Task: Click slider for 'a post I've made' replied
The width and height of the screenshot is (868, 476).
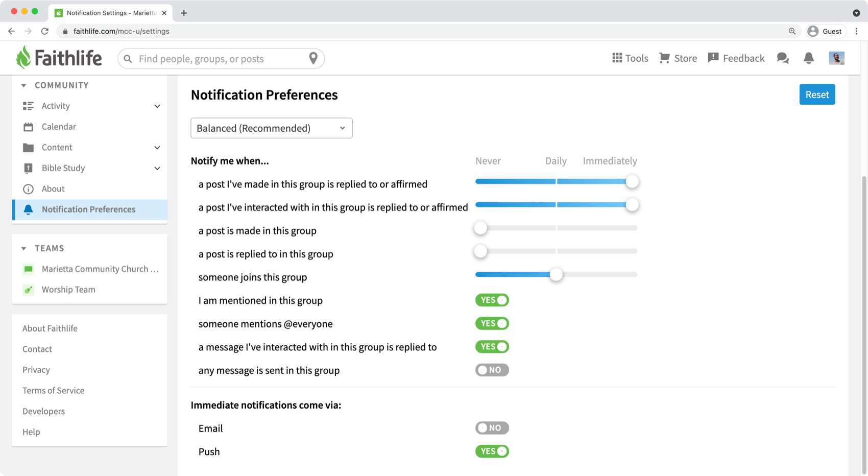Action: tap(557, 181)
